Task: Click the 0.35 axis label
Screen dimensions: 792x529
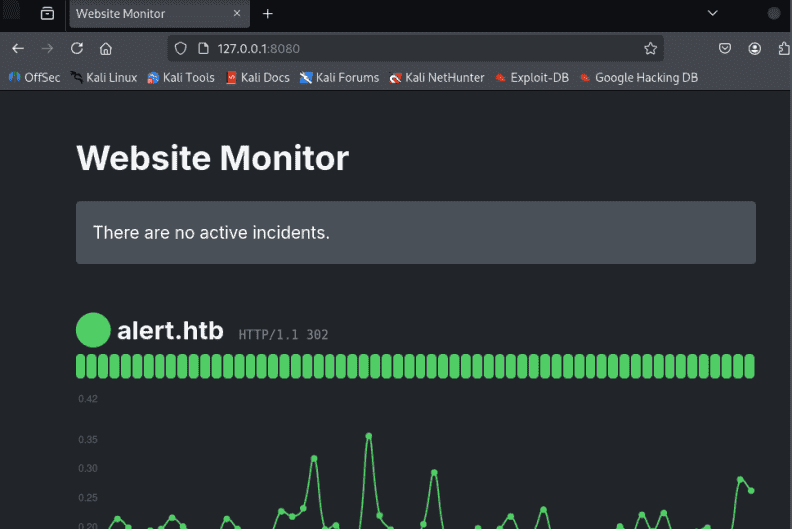Action: click(88, 440)
